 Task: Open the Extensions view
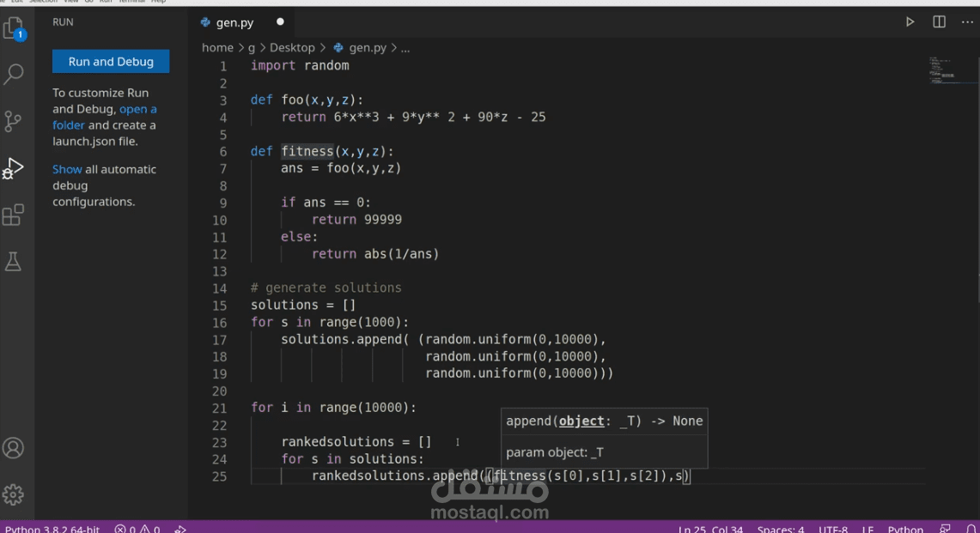(13, 215)
